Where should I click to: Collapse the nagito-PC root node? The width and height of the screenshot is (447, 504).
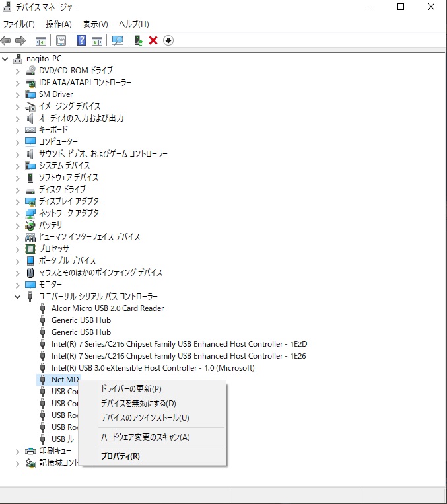click(5, 59)
